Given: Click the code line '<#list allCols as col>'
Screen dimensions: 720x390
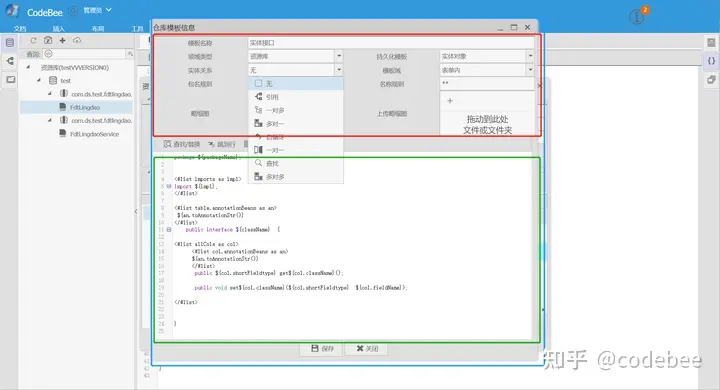Looking at the screenshot, I should [207, 244].
